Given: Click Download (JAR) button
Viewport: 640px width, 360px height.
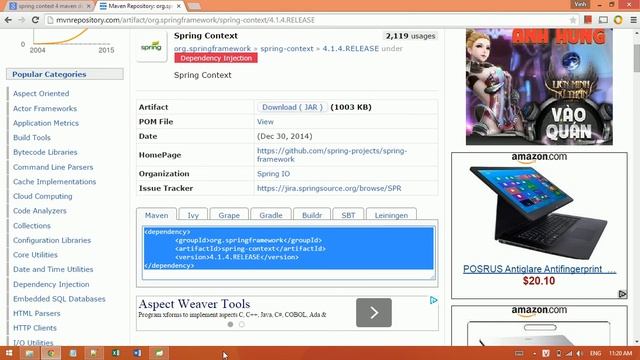Looking at the screenshot, I should 292,107.
